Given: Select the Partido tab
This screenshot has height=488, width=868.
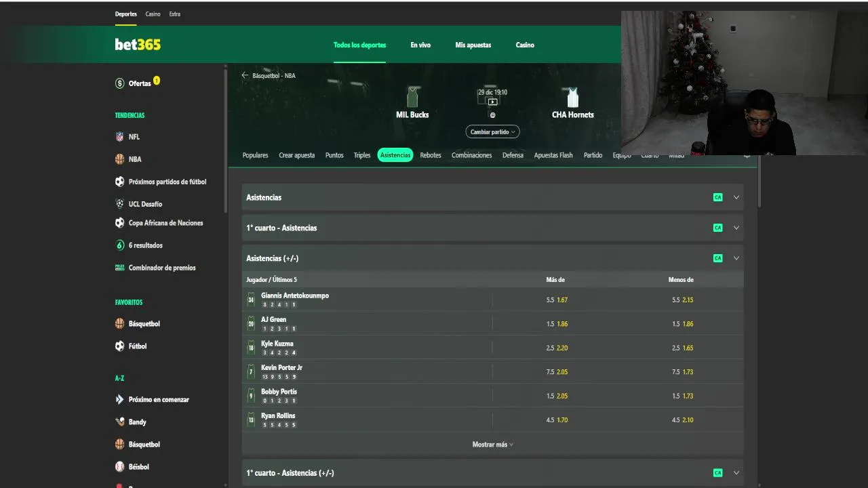Looking at the screenshot, I should click(593, 155).
